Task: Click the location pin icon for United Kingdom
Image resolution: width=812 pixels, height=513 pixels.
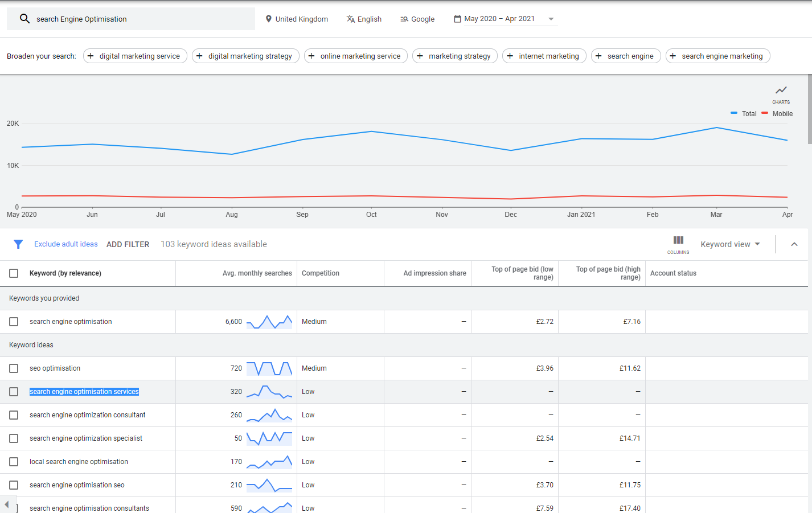Action: (269, 19)
